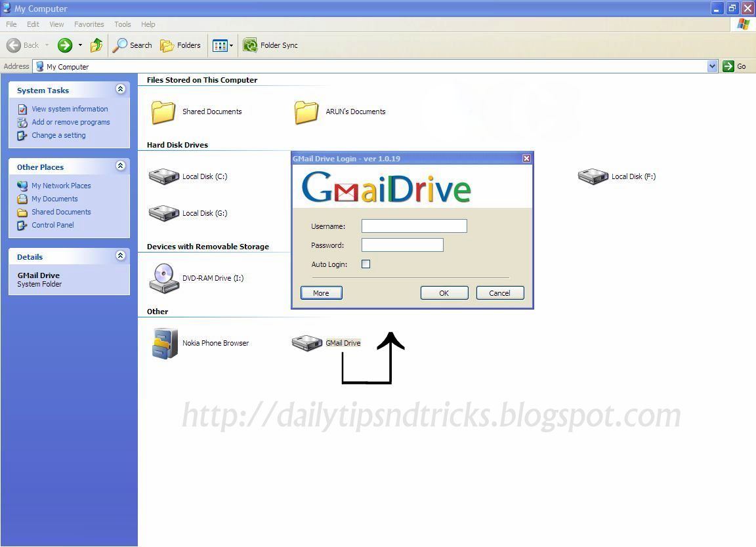Open Control Panel link
The image size is (756, 547).
(x=53, y=225)
